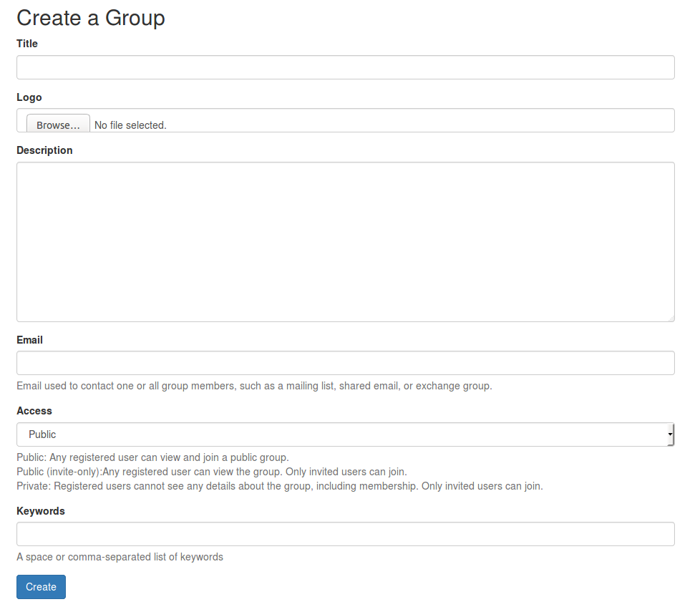This screenshot has width=700, height=612.
Task: Click the Email help text about mailing lists
Action: coord(254,386)
